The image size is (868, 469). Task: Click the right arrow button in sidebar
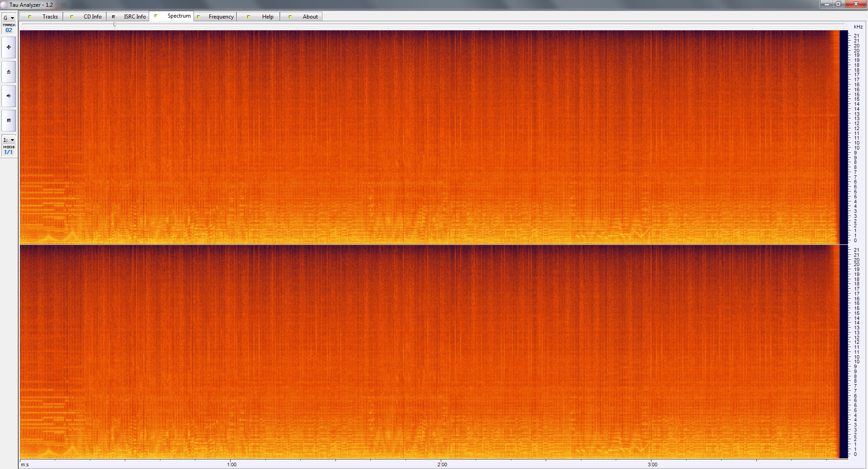pyautogui.click(x=9, y=96)
